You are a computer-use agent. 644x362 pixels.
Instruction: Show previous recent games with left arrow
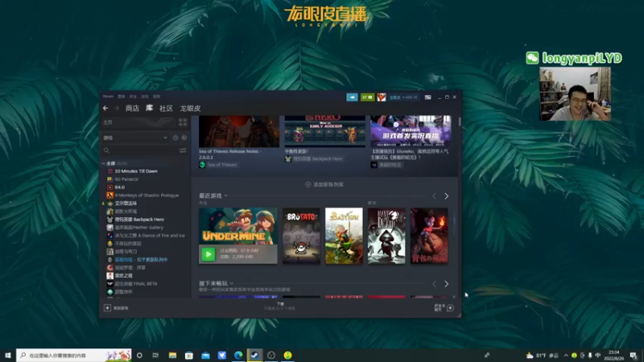[434, 196]
